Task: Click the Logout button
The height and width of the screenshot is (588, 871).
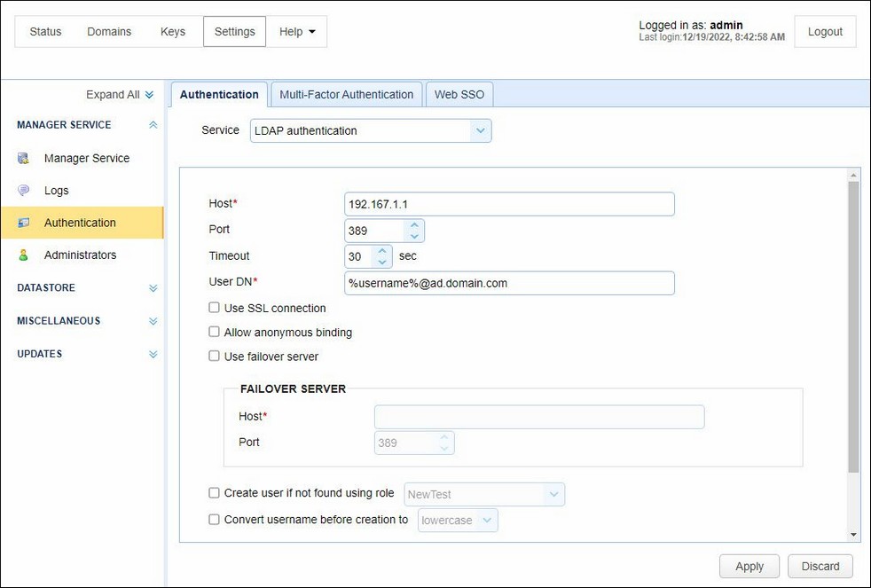Action: 825,32
